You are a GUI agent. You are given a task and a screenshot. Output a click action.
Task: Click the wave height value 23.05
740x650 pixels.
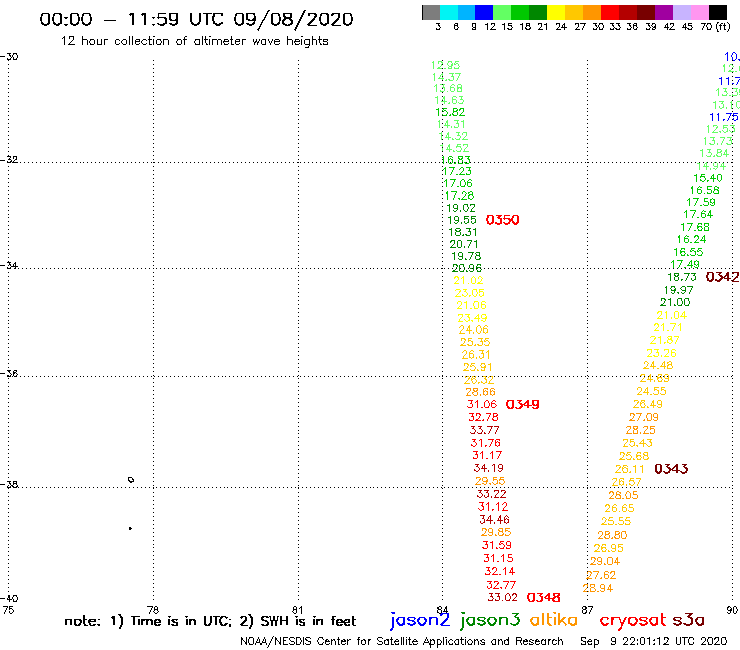[470, 293]
